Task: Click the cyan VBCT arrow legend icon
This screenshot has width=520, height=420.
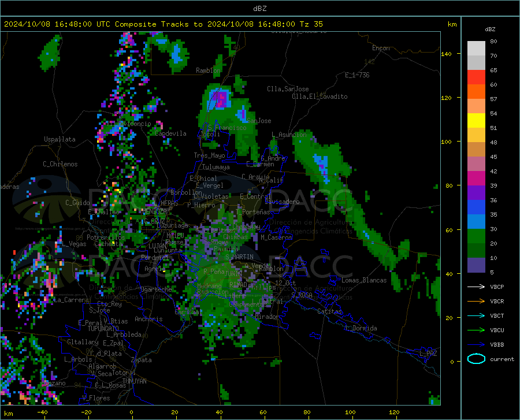Action: pyautogui.click(x=476, y=315)
